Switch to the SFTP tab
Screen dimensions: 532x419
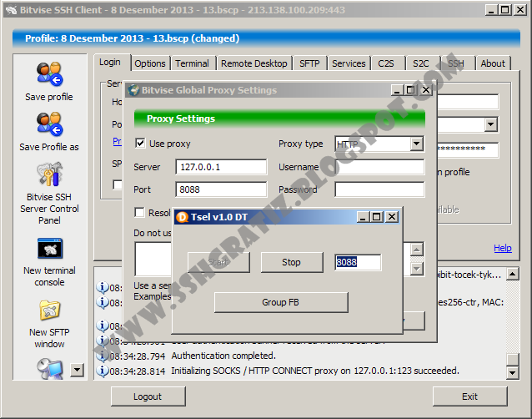[309, 63]
